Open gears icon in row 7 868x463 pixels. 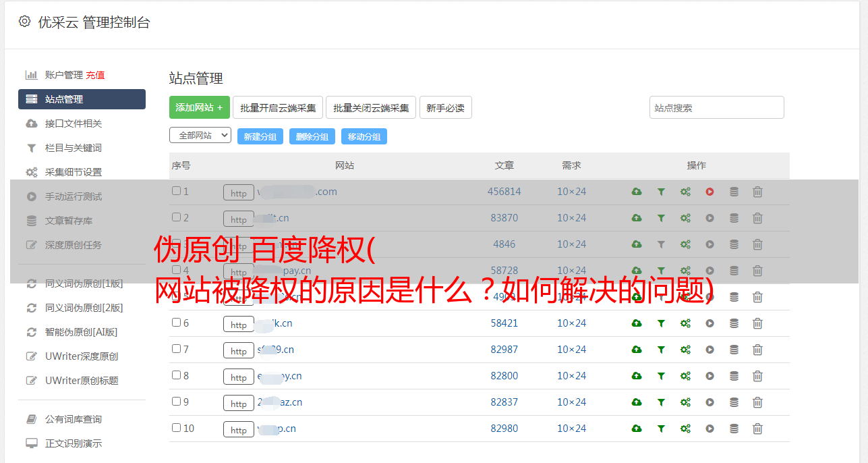click(685, 350)
